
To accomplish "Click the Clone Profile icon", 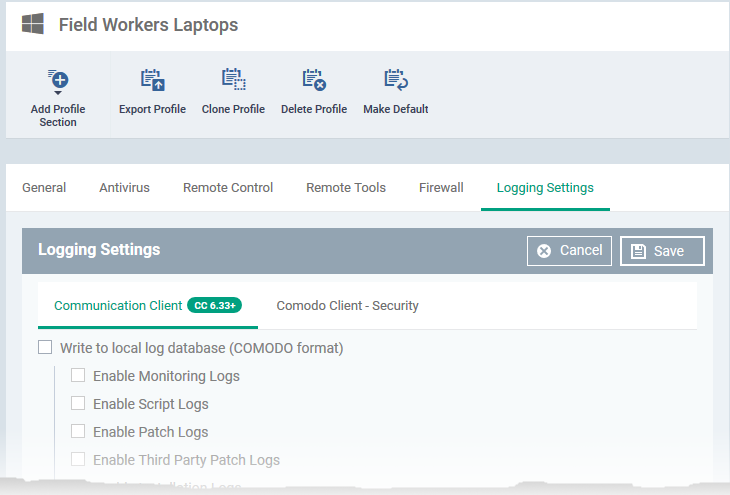I will [x=233, y=80].
